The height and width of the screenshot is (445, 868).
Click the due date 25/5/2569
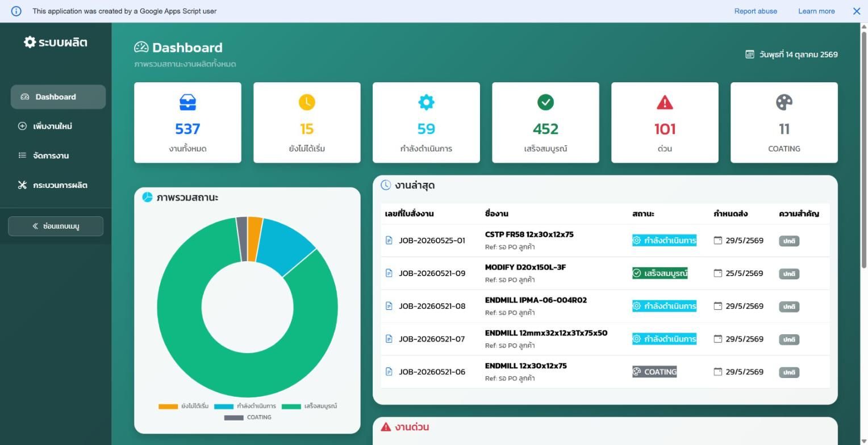click(744, 274)
